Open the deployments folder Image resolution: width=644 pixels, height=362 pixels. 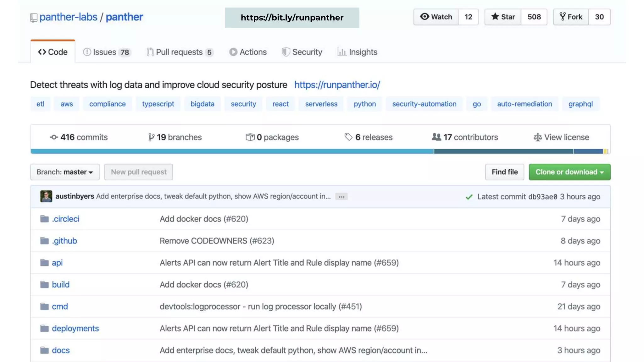click(x=75, y=328)
